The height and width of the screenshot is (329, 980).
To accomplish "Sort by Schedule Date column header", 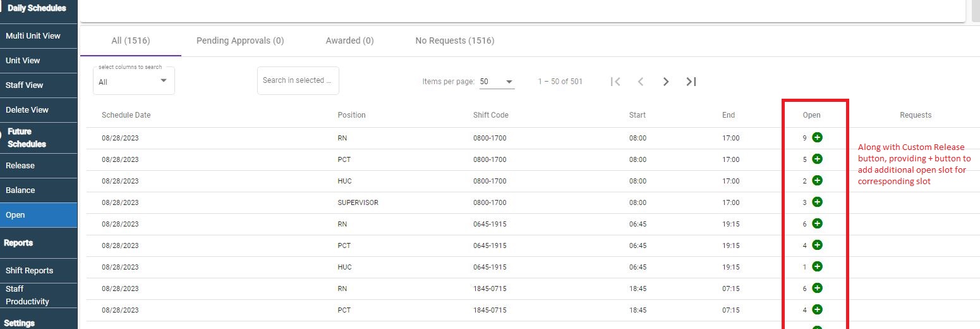I will click(126, 115).
